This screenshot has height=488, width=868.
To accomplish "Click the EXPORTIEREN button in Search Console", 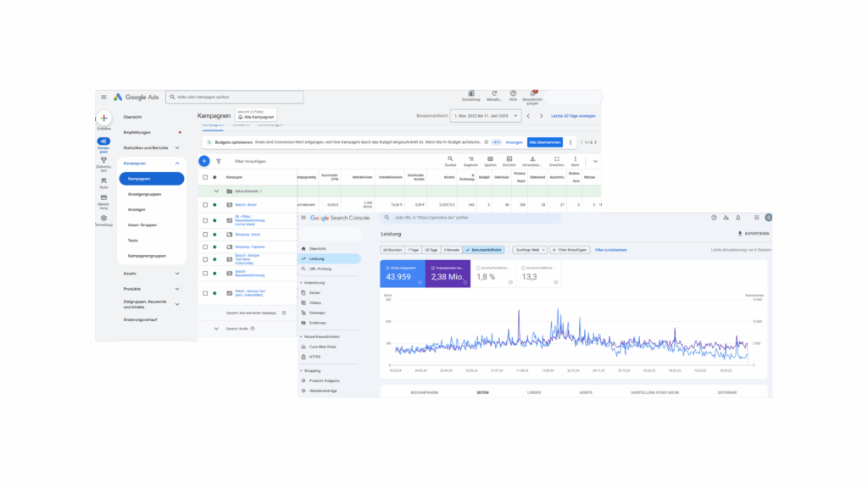I will (754, 234).
